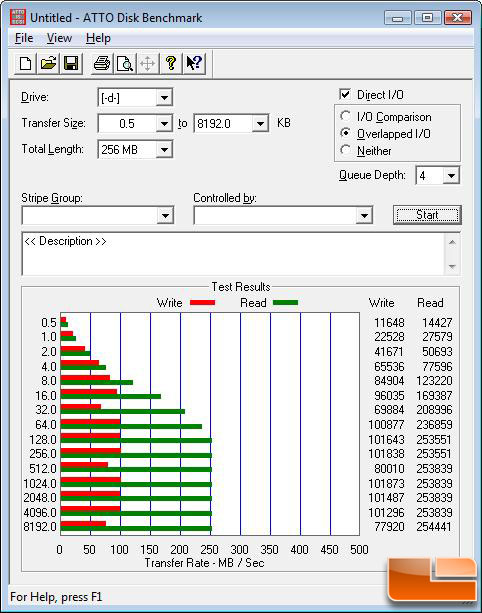Close the ATTO Disk Benchmark window
This screenshot has width=482, height=613.
[457, 18]
